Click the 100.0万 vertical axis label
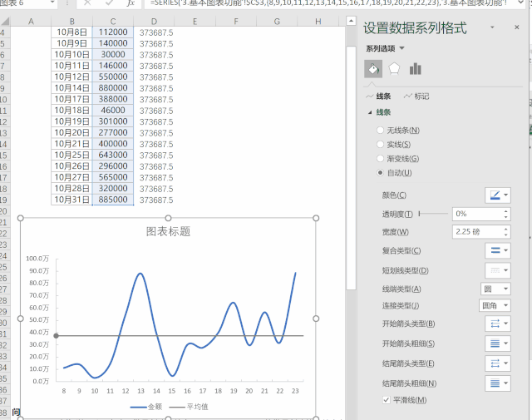The image size is (532, 420). coord(37,259)
